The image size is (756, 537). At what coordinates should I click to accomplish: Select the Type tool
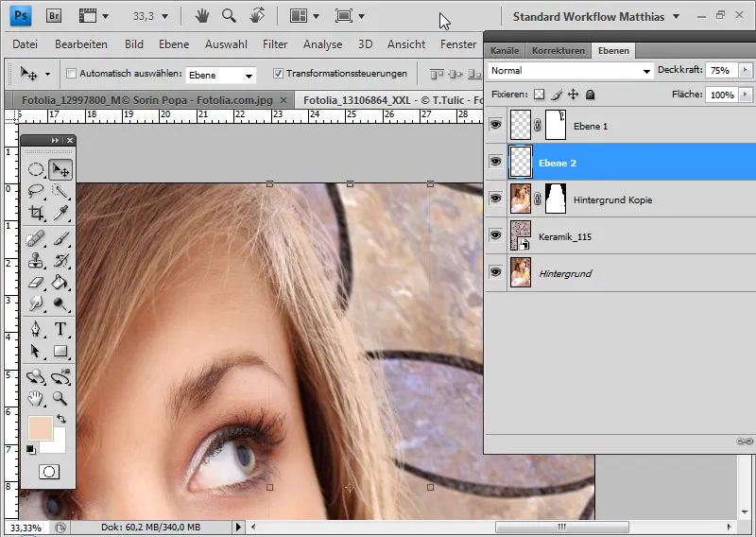[x=60, y=329]
